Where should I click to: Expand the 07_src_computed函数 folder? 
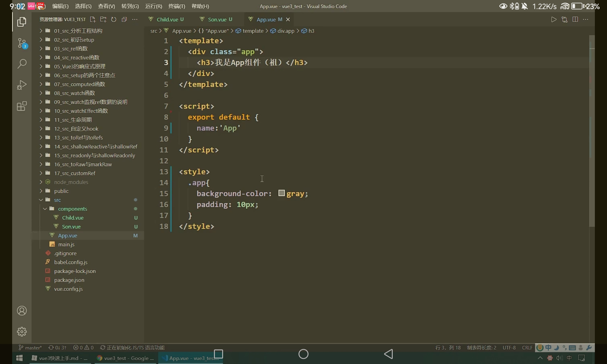point(80,84)
